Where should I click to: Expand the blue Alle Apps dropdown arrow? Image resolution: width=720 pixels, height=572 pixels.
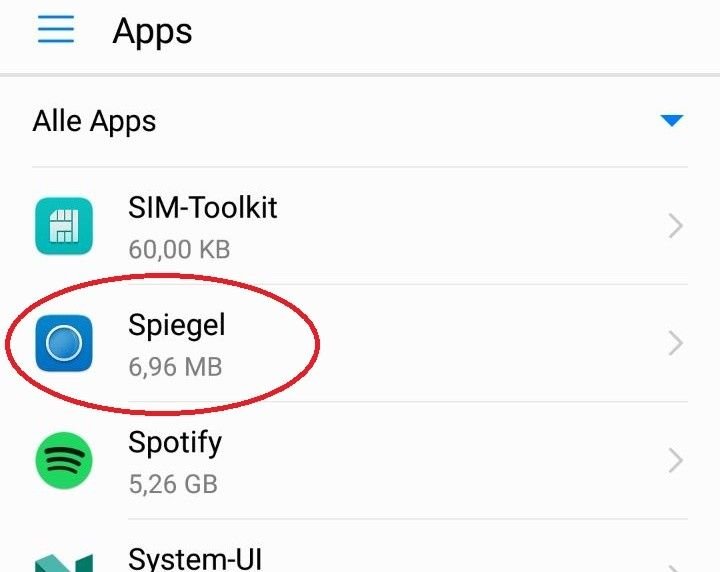[671, 122]
